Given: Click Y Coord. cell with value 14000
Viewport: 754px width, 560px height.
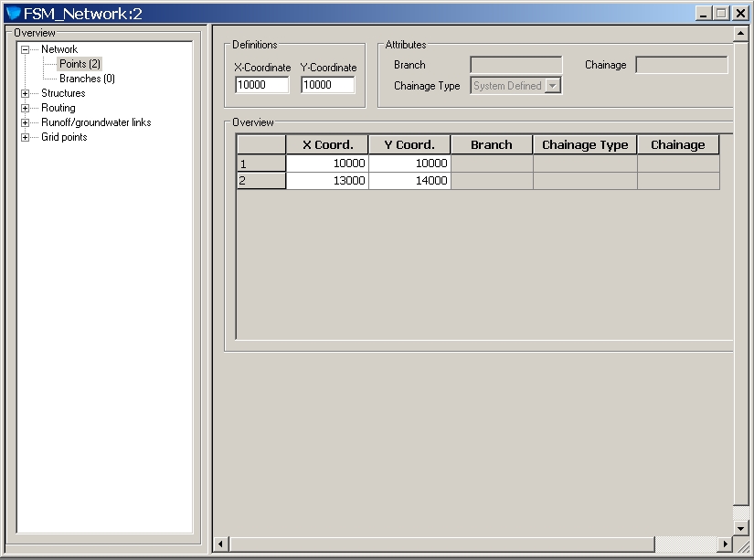Looking at the screenshot, I should 409,181.
